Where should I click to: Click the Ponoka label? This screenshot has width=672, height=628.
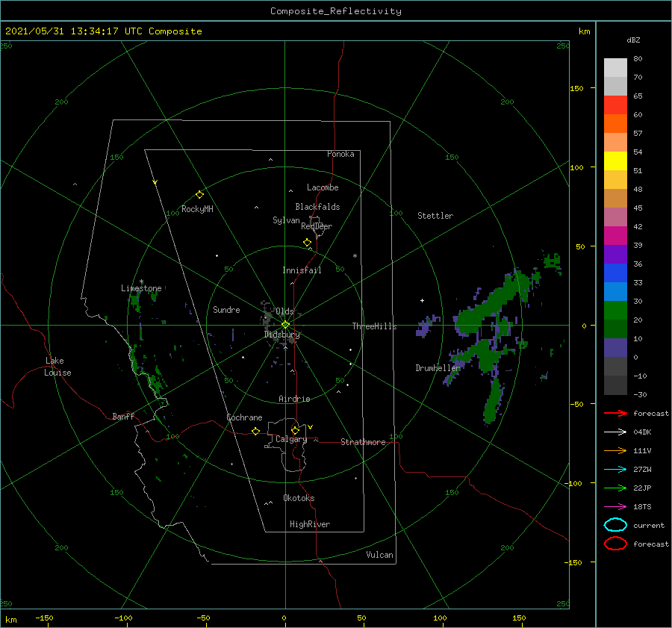pyautogui.click(x=340, y=154)
